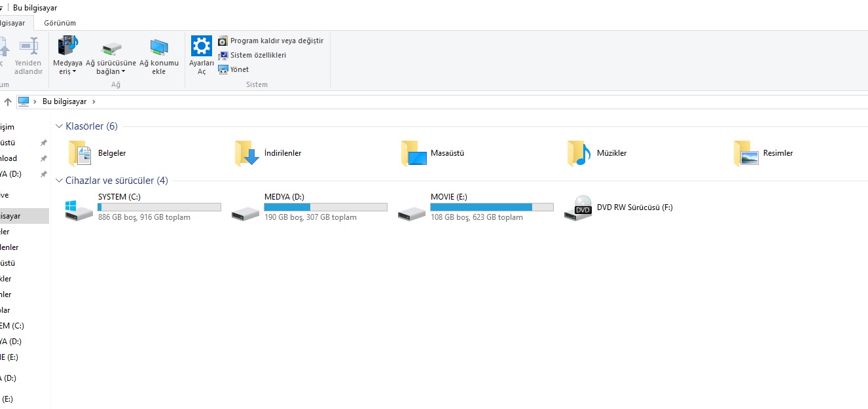The height and width of the screenshot is (409, 868).
Task: Collapse the Klasörler (6) section
Action: coord(60,126)
